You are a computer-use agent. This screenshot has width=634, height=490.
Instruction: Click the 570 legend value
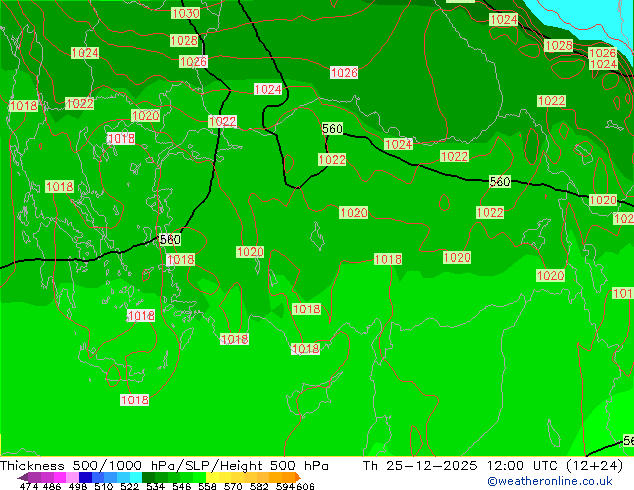(x=233, y=486)
